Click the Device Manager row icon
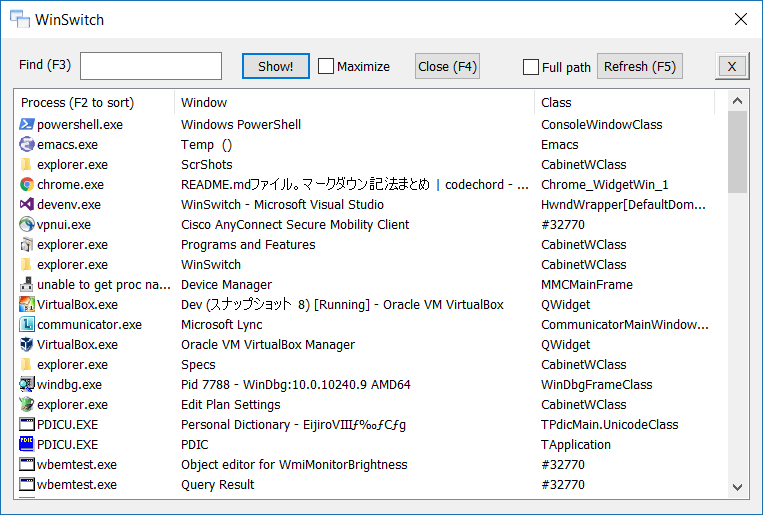 [27, 284]
